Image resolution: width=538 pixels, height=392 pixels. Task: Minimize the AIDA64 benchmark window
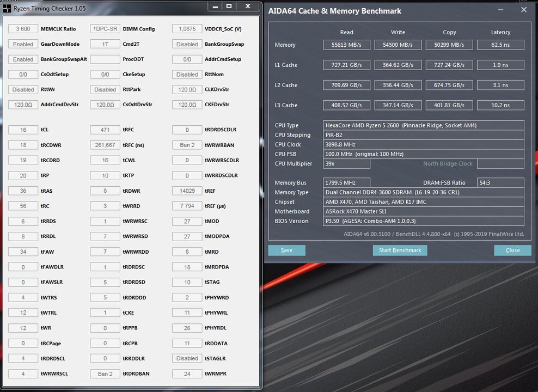(x=500, y=10)
